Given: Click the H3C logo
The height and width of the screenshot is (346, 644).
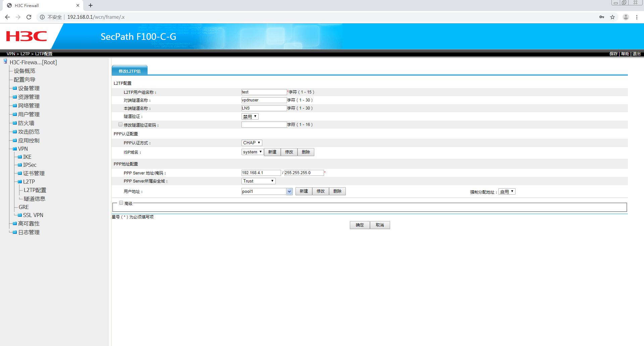Looking at the screenshot, I should 26,36.
